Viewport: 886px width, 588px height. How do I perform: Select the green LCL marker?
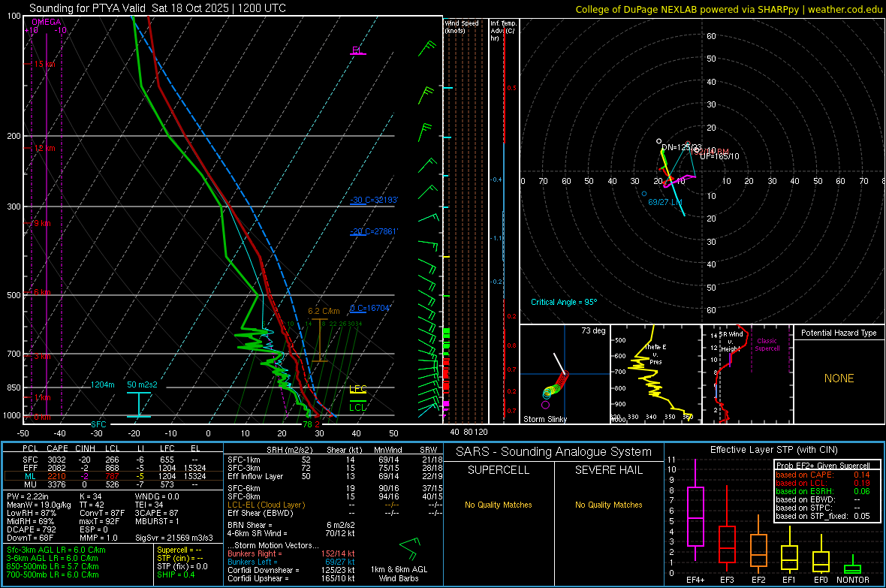[357, 406]
